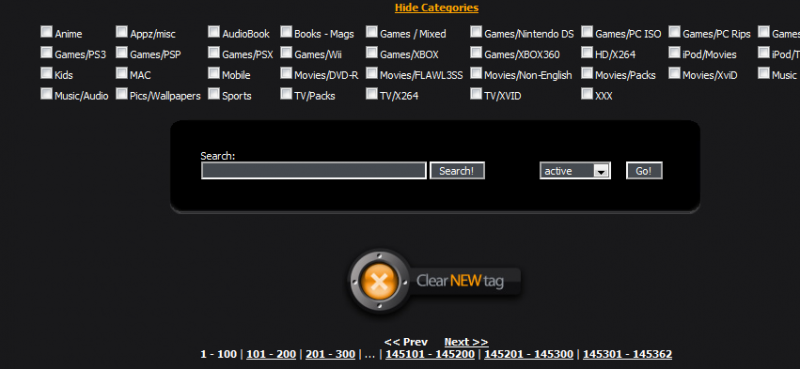
Task: Go to Next >> page
Action: (466, 342)
